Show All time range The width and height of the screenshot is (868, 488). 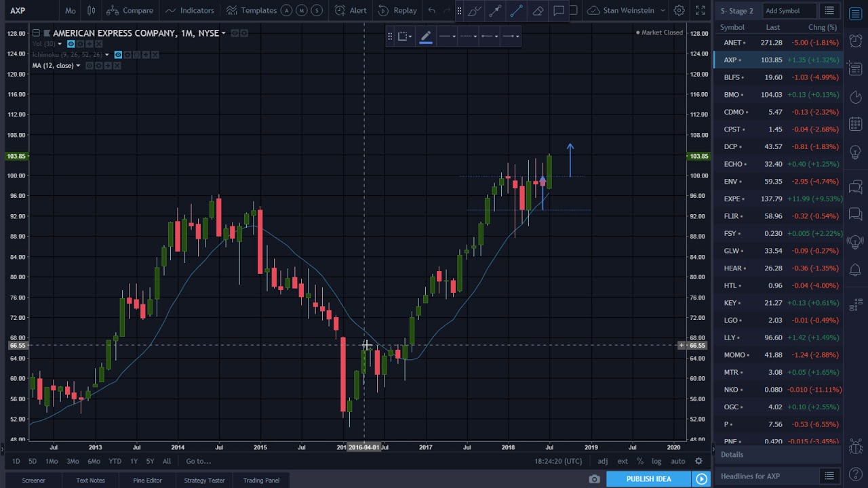pos(166,461)
